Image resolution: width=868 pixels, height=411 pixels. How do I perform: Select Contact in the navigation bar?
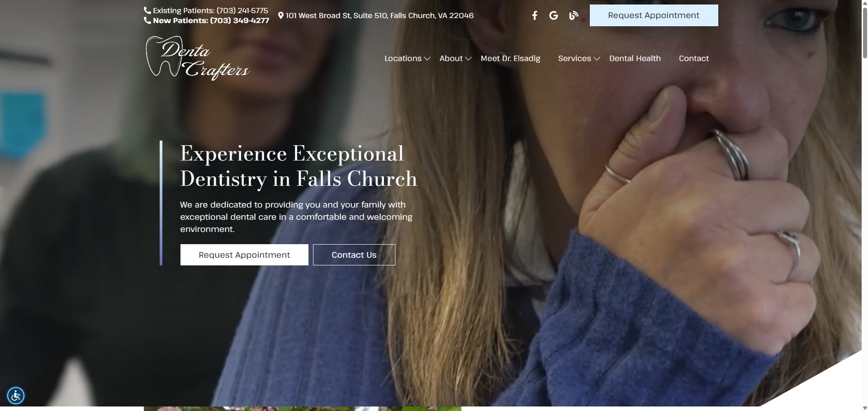(693, 58)
